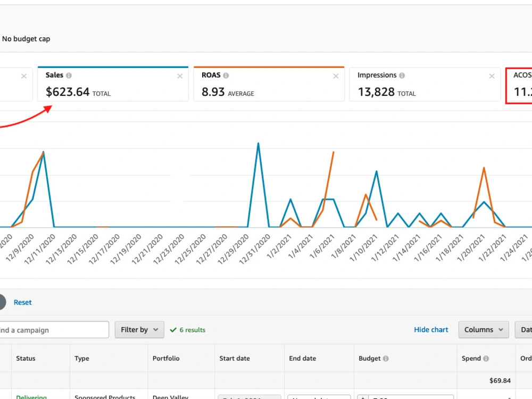Remove the ROAS metric card
The width and height of the screenshot is (532, 399).
pos(336,76)
